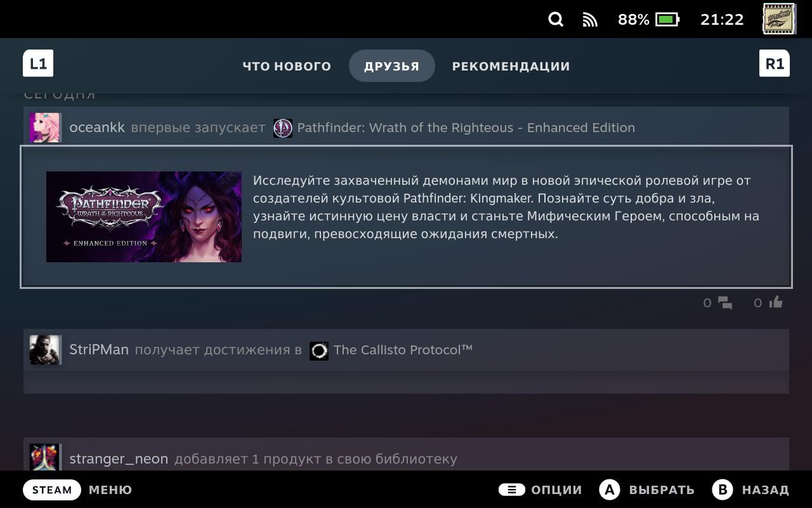This screenshot has height=508, width=812.
Task: Click the A button glyph
Action: [610, 490]
